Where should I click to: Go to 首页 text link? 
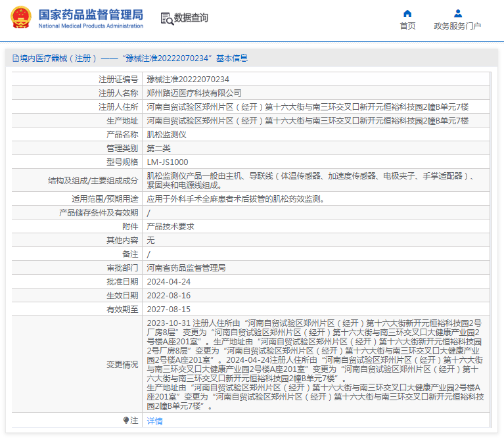click(x=407, y=26)
